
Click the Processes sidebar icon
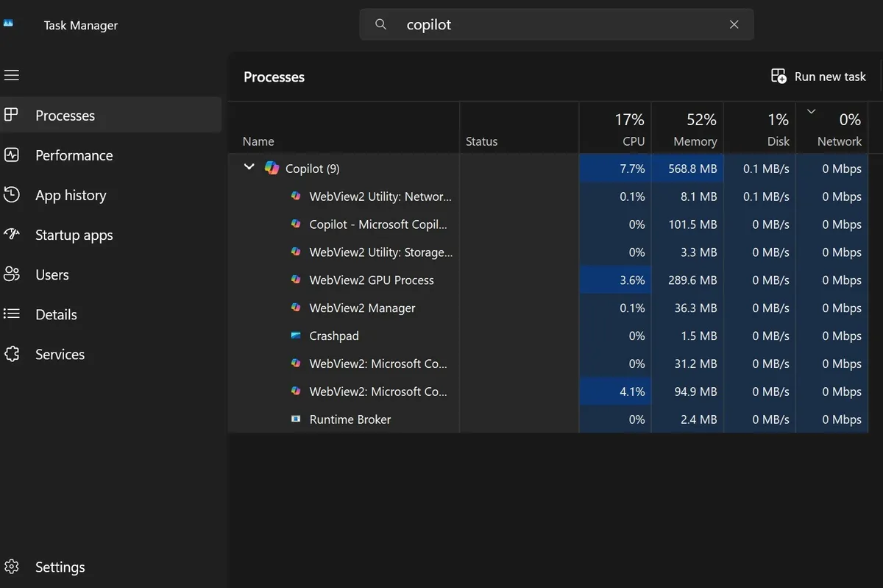point(12,115)
